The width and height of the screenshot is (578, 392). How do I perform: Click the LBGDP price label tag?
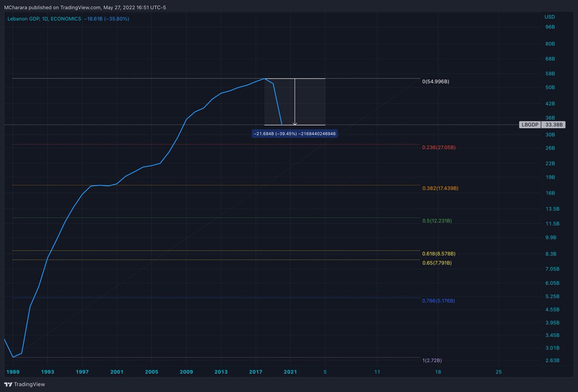coord(530,124)
